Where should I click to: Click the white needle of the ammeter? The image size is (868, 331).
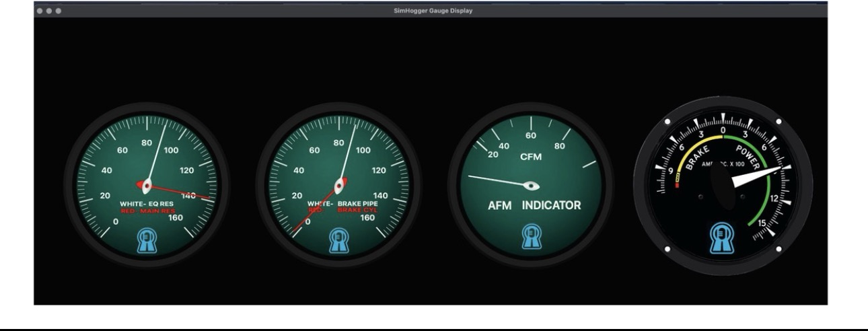(x=757, y=177)
